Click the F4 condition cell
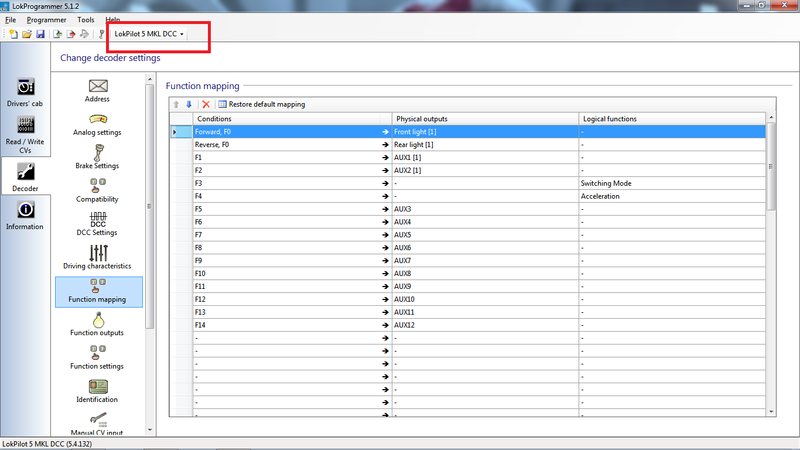This screenshot has width=800, height=450. tap(292, 196)
